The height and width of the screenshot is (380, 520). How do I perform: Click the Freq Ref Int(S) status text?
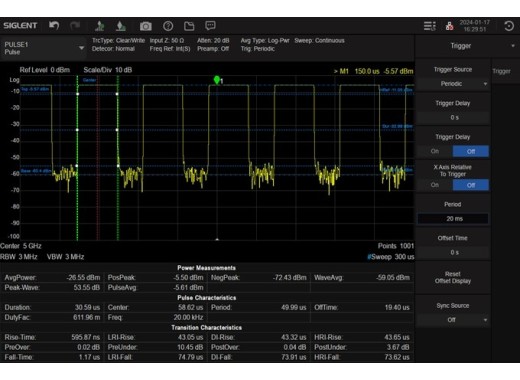[170, 49]
